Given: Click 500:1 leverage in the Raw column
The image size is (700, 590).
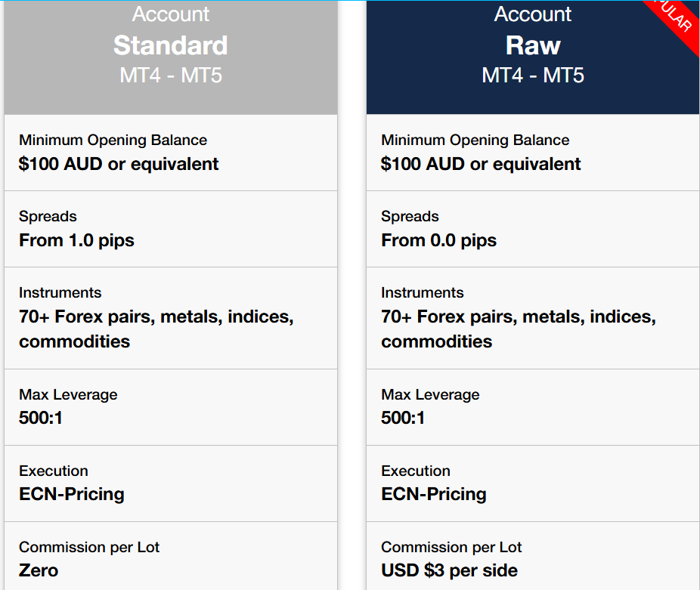Looking at the screenshot, I should 403,417.
